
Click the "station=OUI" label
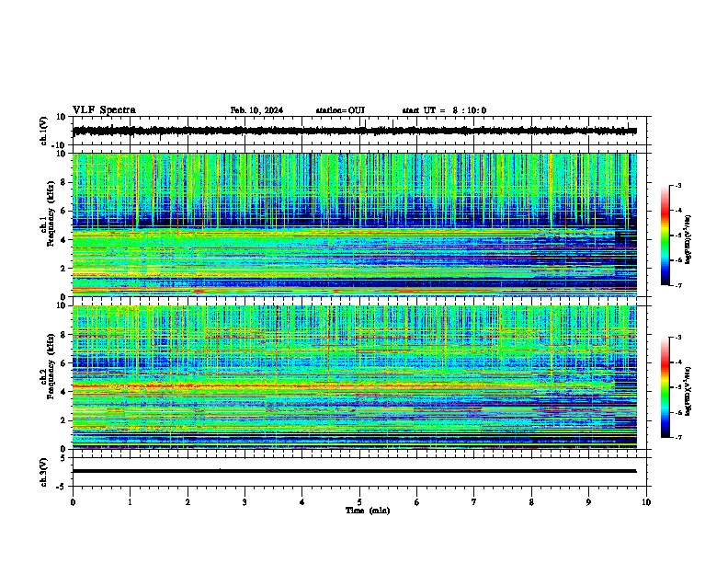tap(340, 110)
